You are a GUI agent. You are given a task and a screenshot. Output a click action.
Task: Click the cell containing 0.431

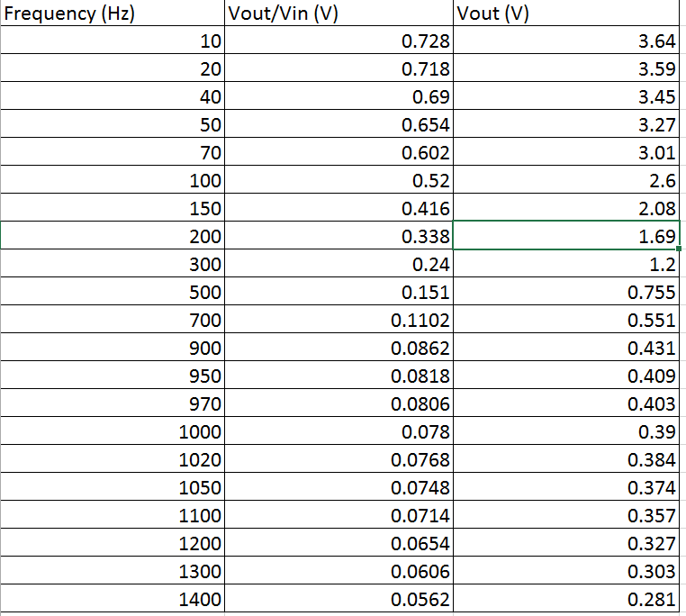coord(566,348)
